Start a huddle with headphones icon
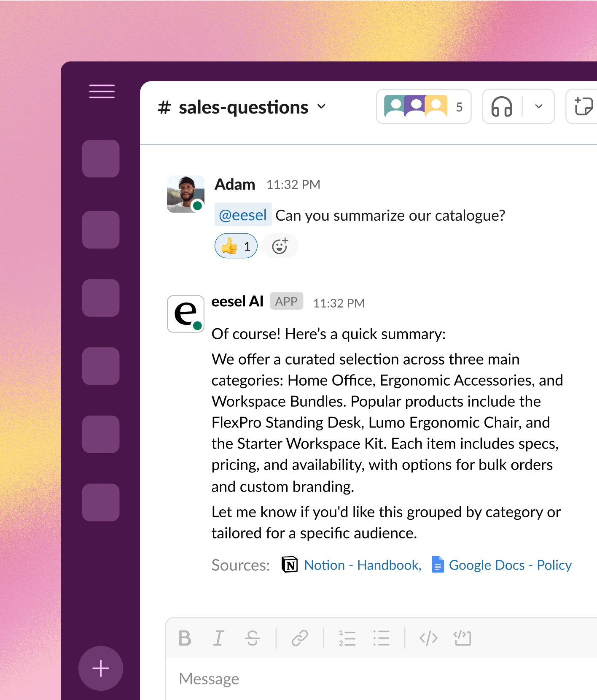The height and width of the screenshot is (700, 597). point(502,107)
